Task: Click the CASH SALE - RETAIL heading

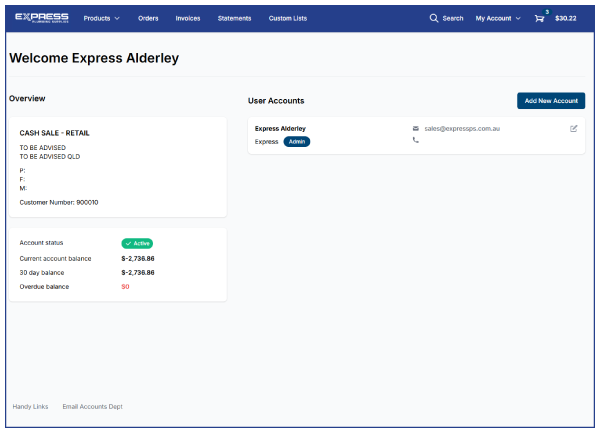Action: (x=54, y=133)
